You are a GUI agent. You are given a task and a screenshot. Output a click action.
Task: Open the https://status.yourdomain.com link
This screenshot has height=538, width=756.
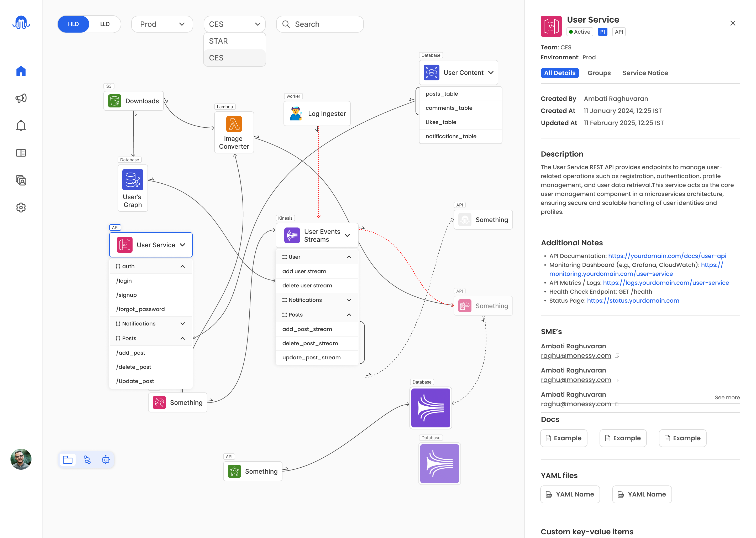coord(633,301)
